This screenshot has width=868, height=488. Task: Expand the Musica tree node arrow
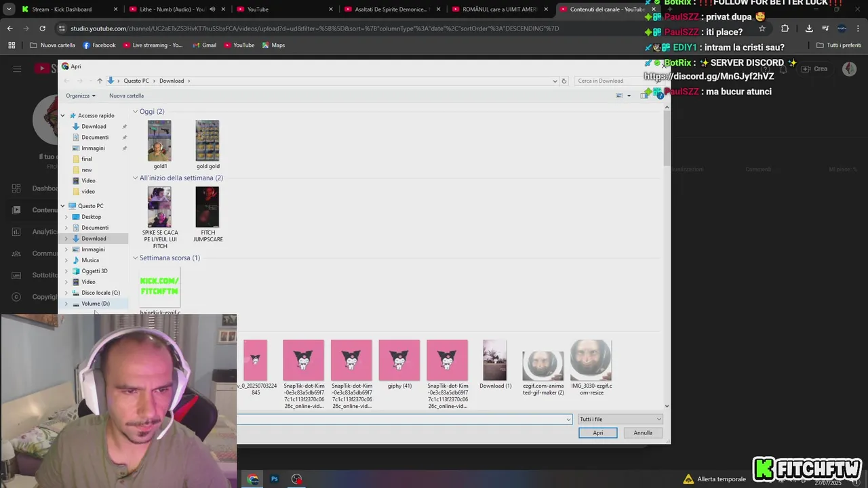coord(66,260)
